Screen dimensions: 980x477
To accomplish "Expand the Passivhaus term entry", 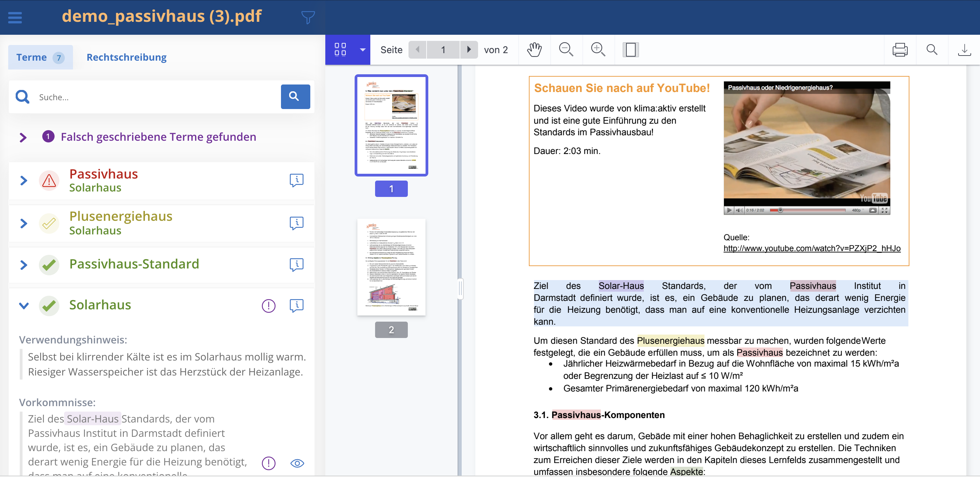I will coord(24,180).
